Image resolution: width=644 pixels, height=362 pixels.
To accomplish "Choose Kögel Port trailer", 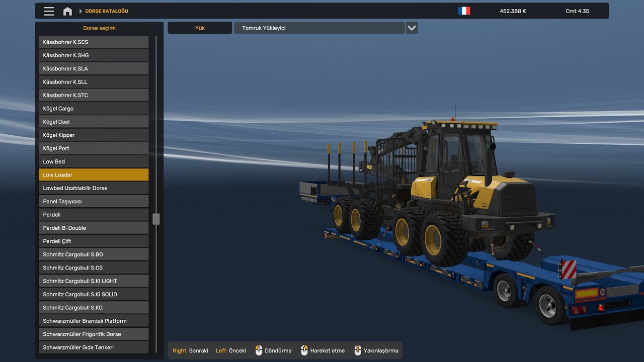I will tap(94, 148).
